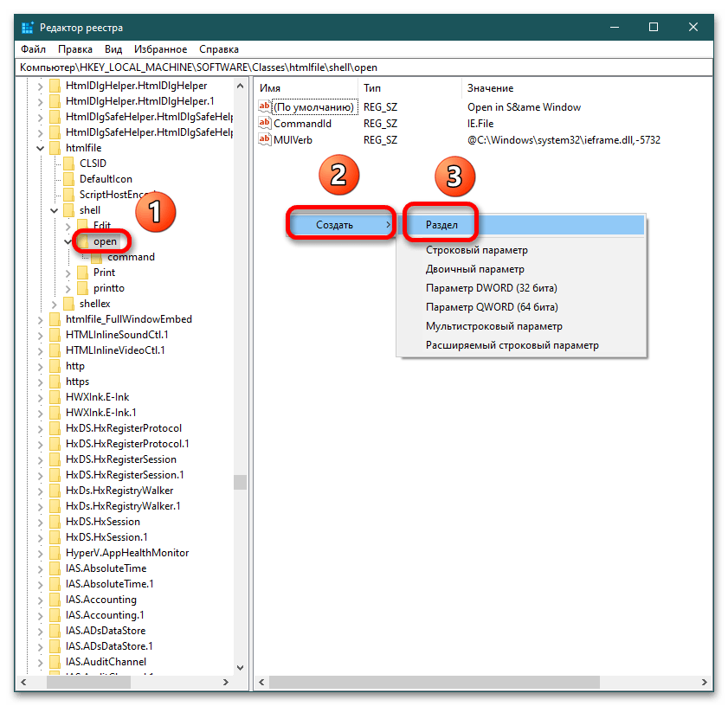Select the CLSID folder icon under htmlfile
Viewport: 728px width, 706px height.
[69, 164]
